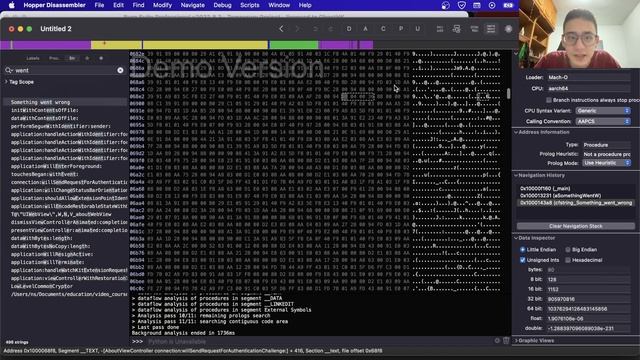Open the File menu
Viewport: 640px width, 360px height.
(x=99, y=5)
